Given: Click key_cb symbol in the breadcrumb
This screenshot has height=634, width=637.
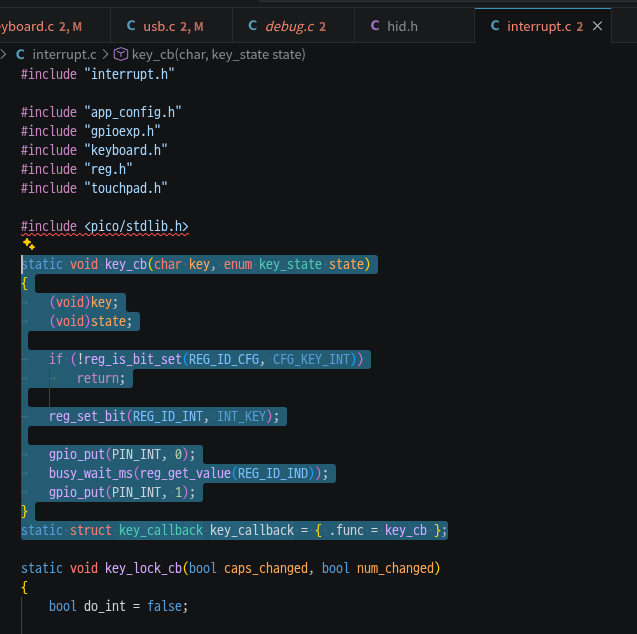Looking at the screenshot, I should (219, 54).
